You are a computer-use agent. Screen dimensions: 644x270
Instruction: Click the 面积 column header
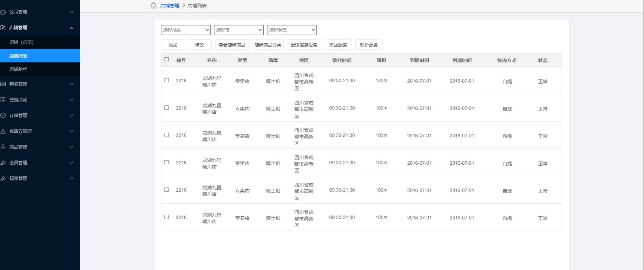point(381,60)
